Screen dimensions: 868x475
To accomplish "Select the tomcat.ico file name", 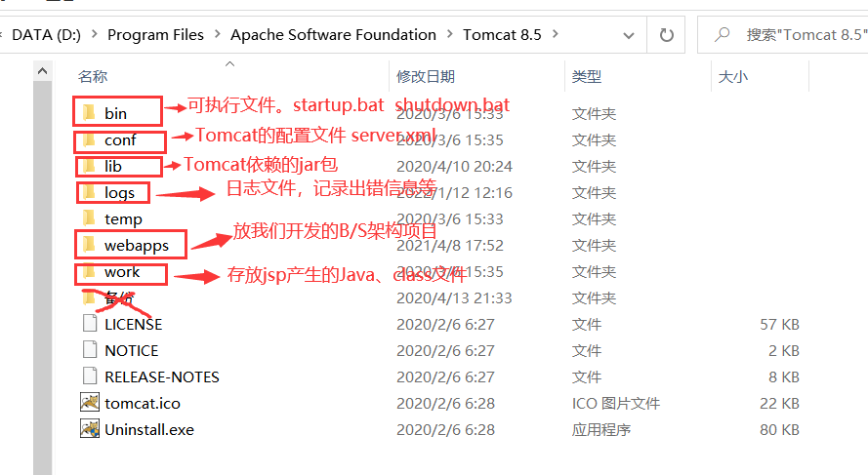I will 143,403.
